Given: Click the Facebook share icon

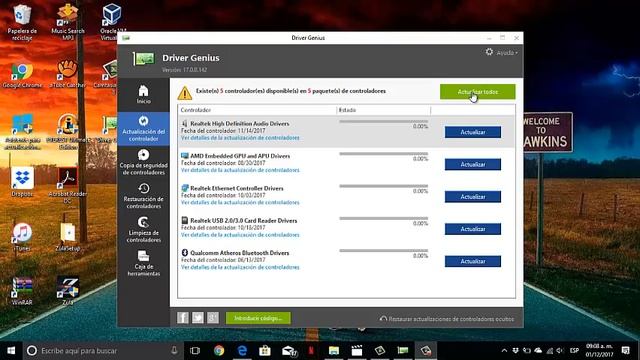Looking at the screenshot, I should click(x=183, y=318).
